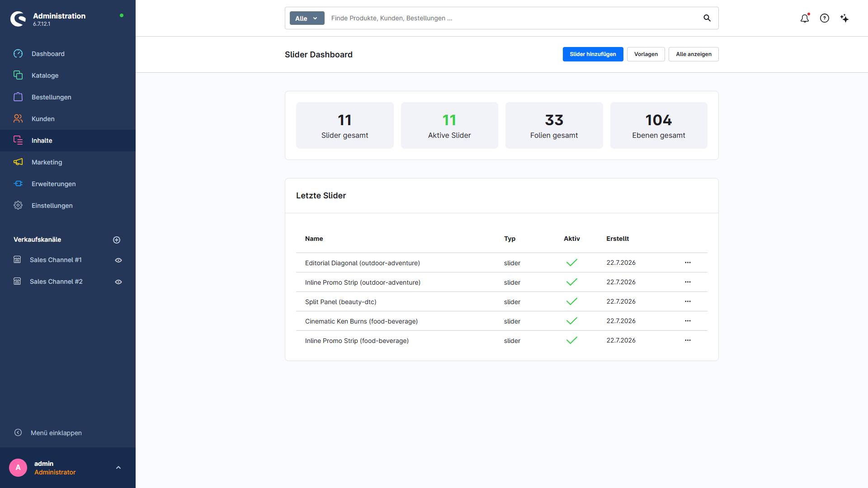Viewport: 868px width, 488px height.
Task: Open the help question mark icon
Action: click(x=825, y=18)
